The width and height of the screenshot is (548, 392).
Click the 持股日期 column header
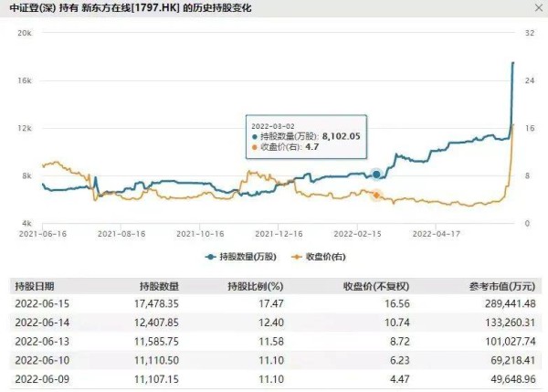pyautogui.click(x=35, y=286)
